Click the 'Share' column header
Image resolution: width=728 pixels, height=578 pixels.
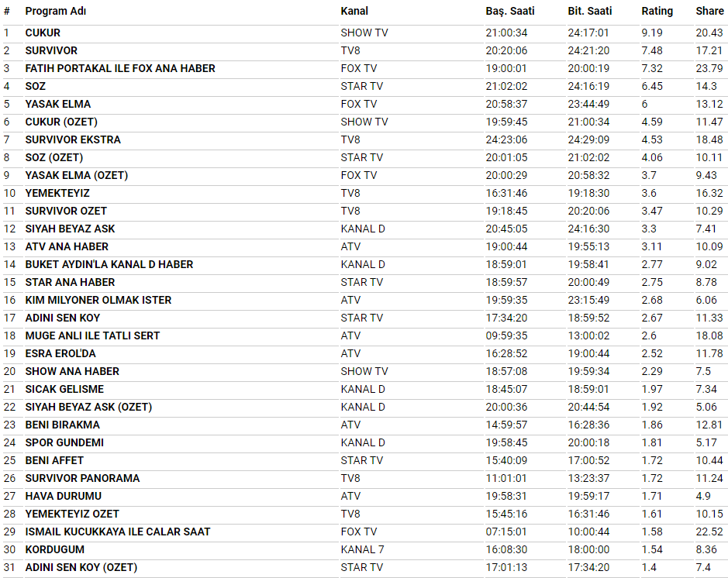[x=709, y=12]
